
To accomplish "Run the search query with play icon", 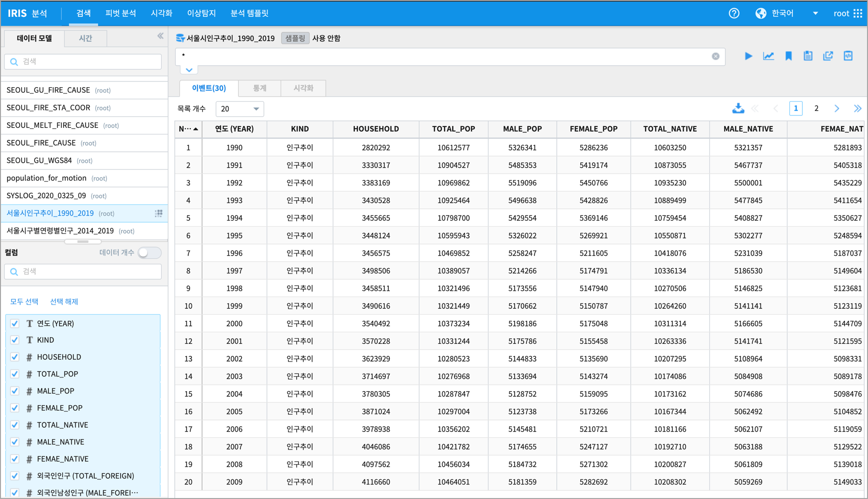I will pyautogui.click(x=748, y=56).
